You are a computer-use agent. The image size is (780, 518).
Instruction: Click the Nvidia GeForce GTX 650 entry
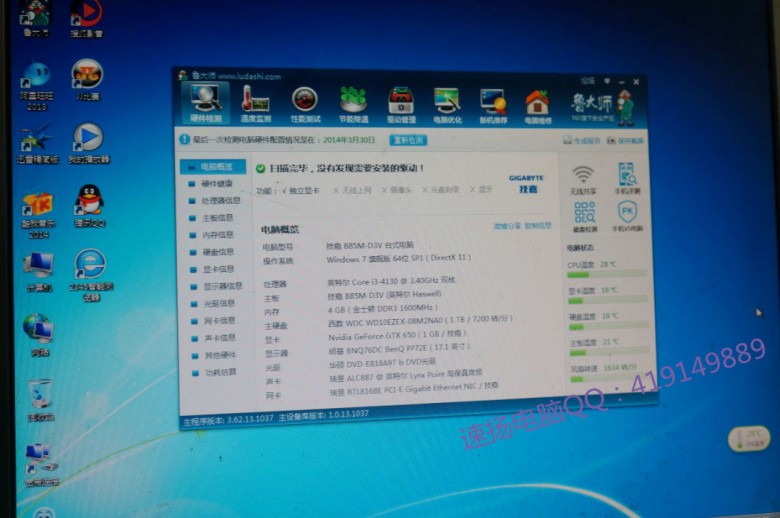coord(397,335)
